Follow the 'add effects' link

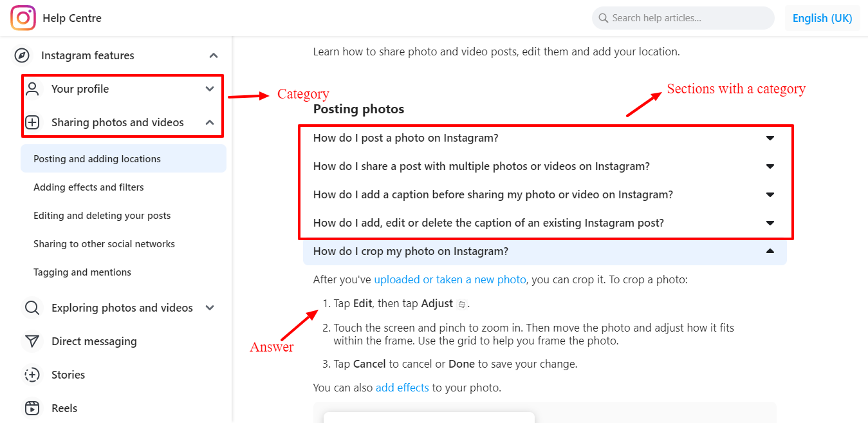[402, 387]
